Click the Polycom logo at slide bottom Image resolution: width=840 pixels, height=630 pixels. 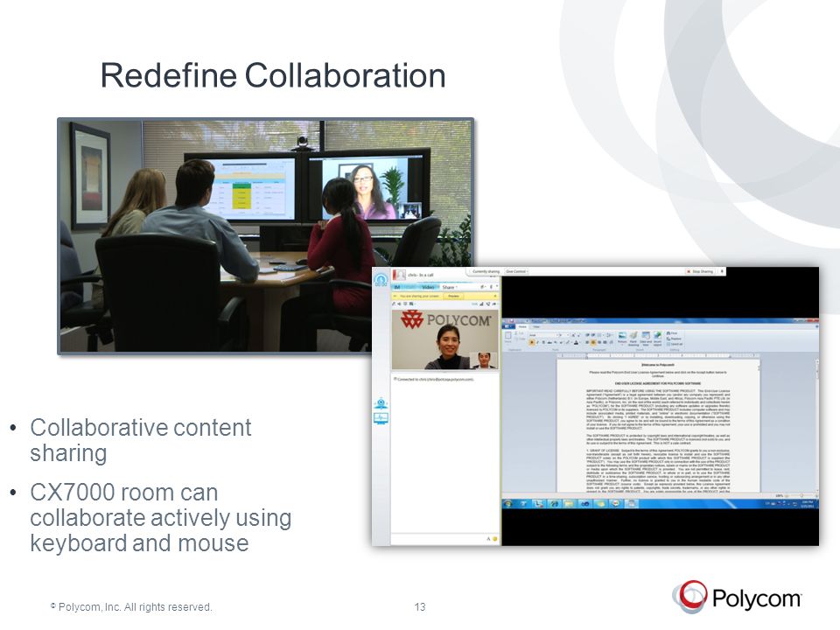[x=737, y=597]
